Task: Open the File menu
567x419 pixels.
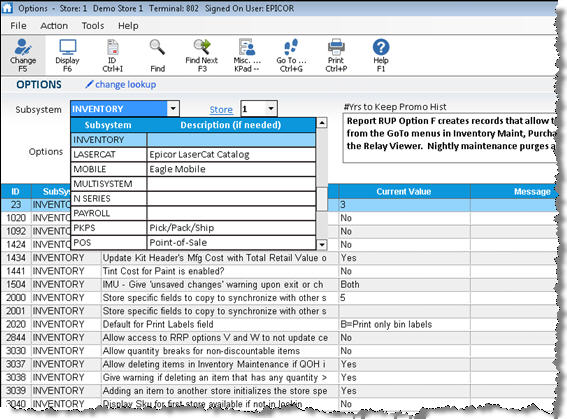Action: click(18, 26)
